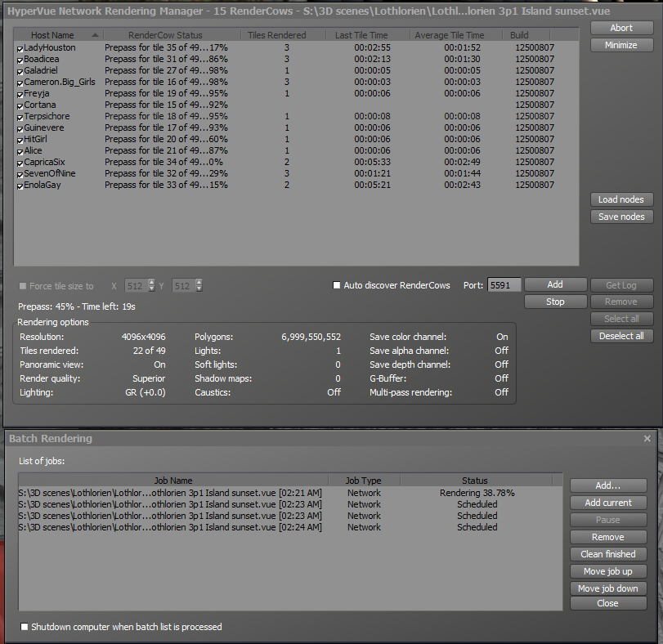This screenshot has height=644, width=663.
Task: Load nodes from file
Action: point(620,199)
